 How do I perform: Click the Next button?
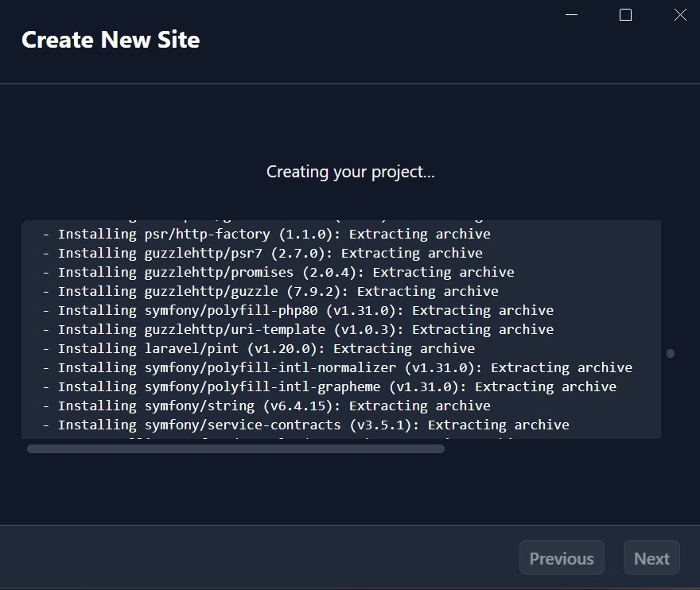click(x=651, y=557)
